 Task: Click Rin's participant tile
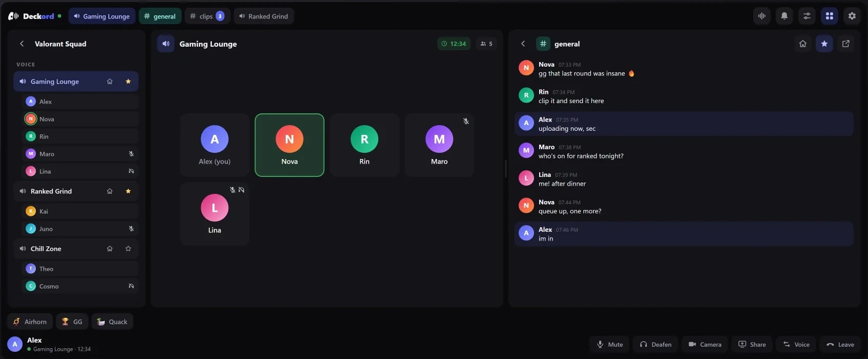click(364, 145)
